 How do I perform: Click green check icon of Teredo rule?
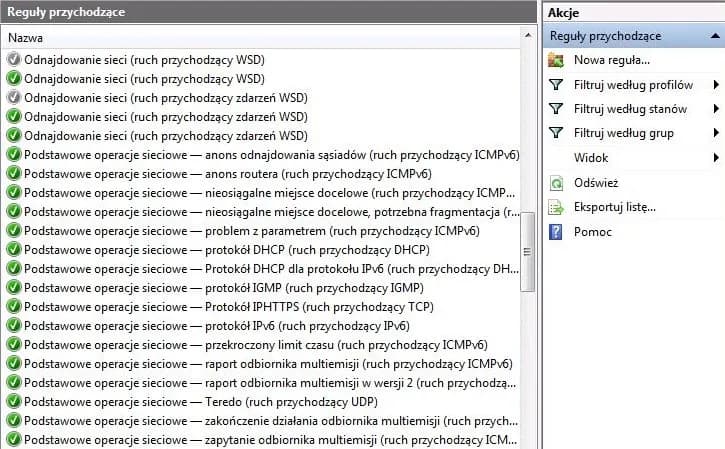coord(14,401)
